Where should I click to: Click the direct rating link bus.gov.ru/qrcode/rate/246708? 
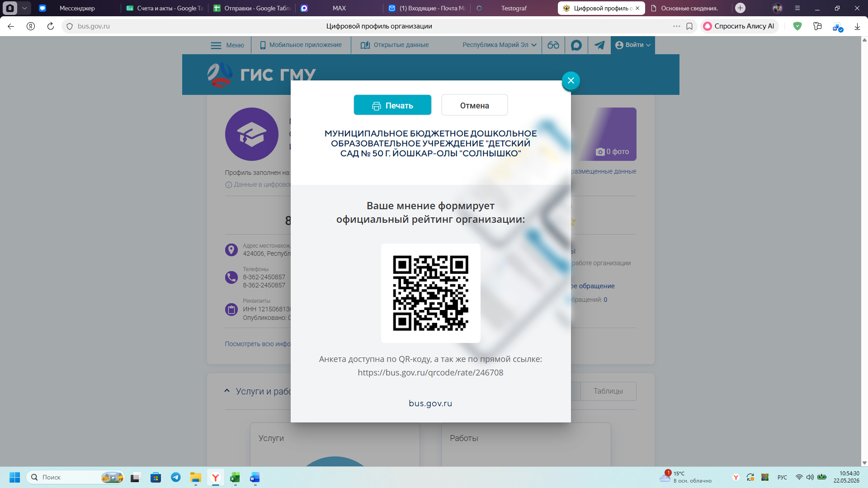[430, 373]
